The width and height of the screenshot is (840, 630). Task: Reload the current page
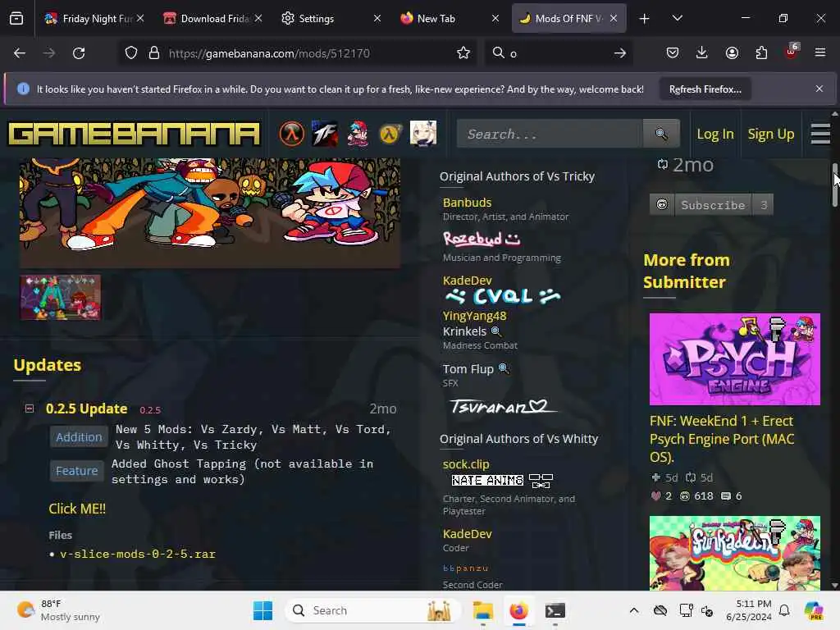click(x=79, y=53)
